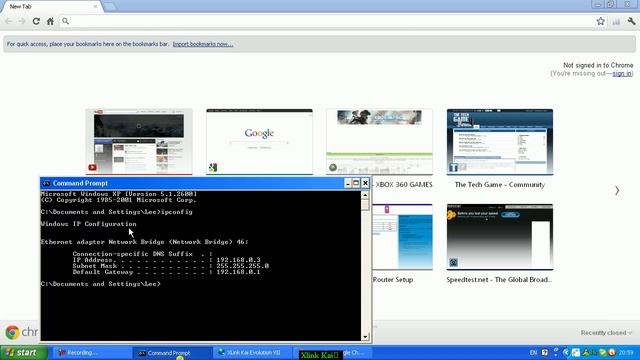Click the taskbar clock showing 20:59
The height and width of the screenshot is (360, 640).
(x=626, y=353)
